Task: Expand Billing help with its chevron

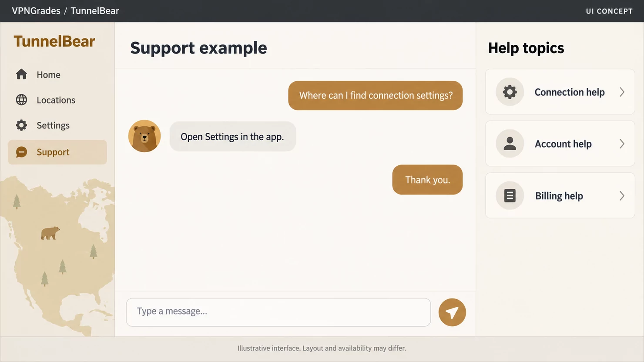Action: point(622,196)
